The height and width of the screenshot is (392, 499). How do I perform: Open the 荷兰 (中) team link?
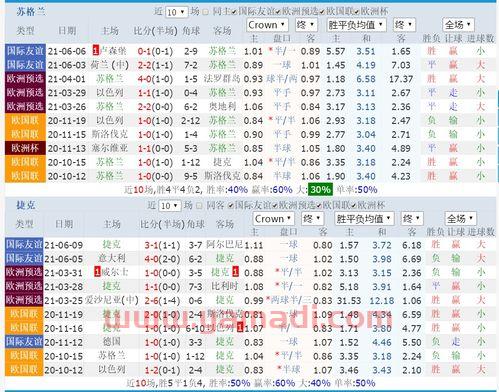click(109, 65)
